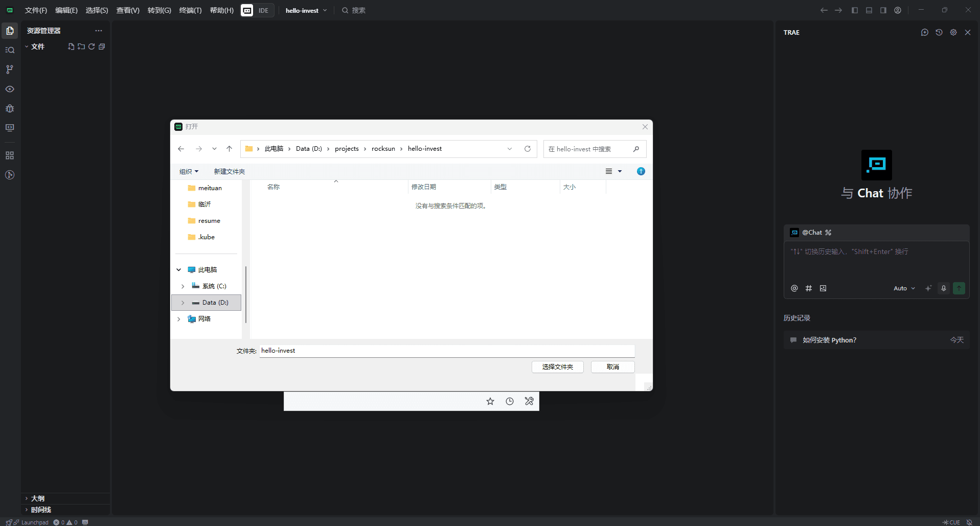
Task: Toggle the secondary side bar layout button
Action: (883, 10)
